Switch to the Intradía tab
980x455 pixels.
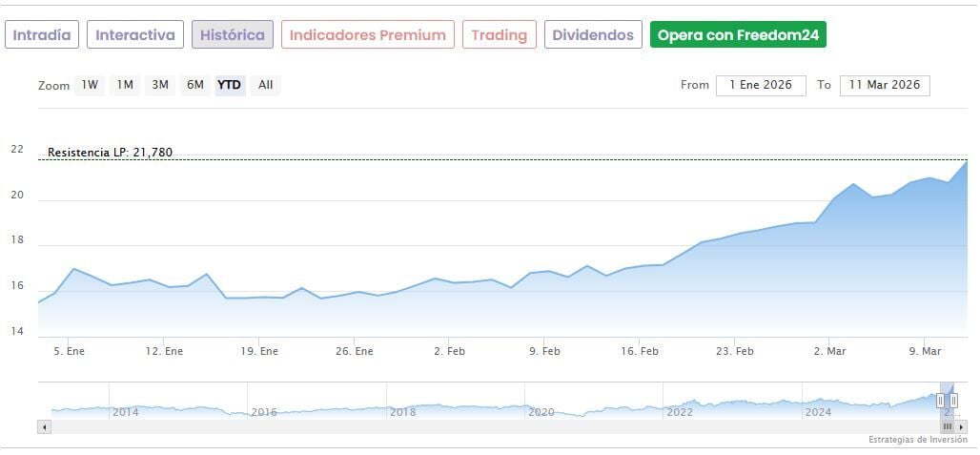(42, 35)
